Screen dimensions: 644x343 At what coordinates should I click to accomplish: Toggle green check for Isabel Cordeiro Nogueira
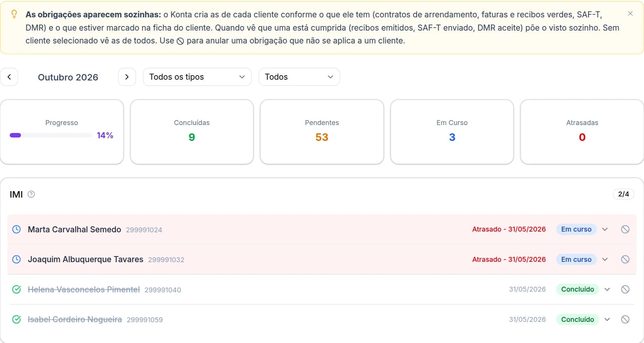pos(17,319)
